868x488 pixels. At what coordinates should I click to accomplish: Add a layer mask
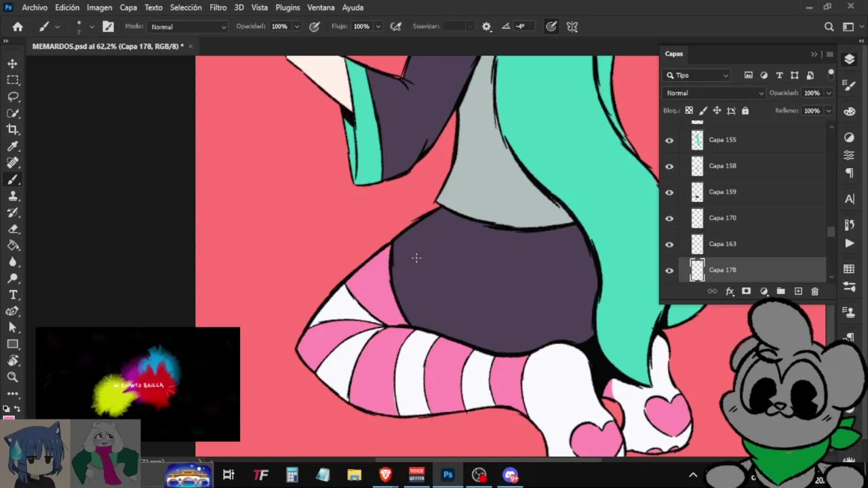click(x=746, y=291)
